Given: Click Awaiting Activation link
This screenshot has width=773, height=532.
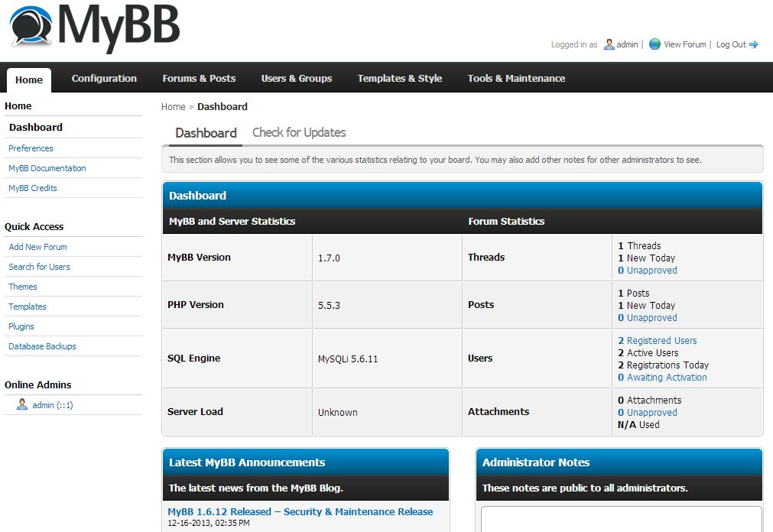Looking at the screenshot, I should click(662, 377).
